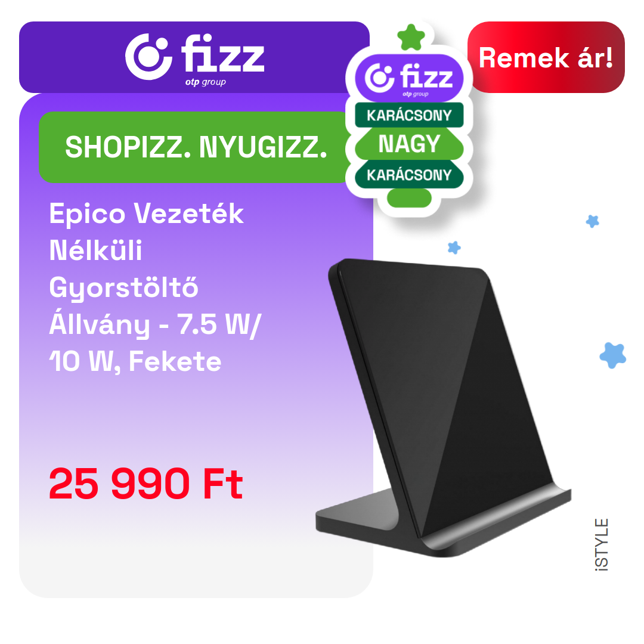
Task: Click the lower KARÁCSONY dark green label
Action: point(409,175)
